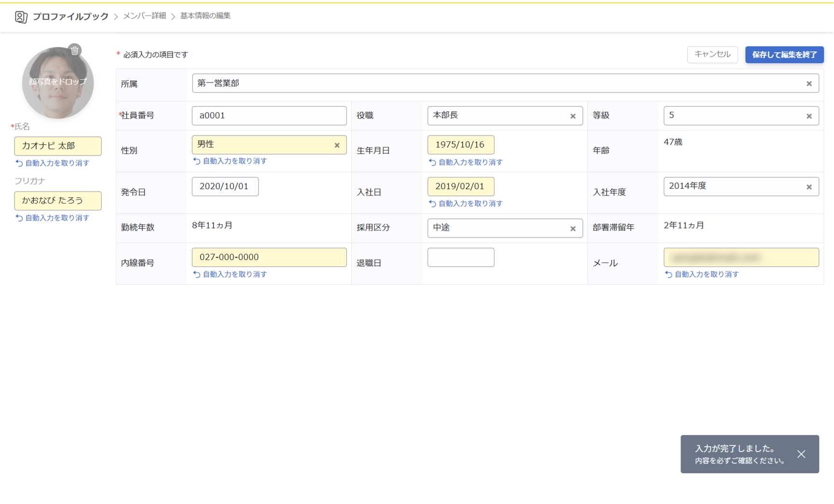Click the プロファイルブック breadcrumb title

70,16
